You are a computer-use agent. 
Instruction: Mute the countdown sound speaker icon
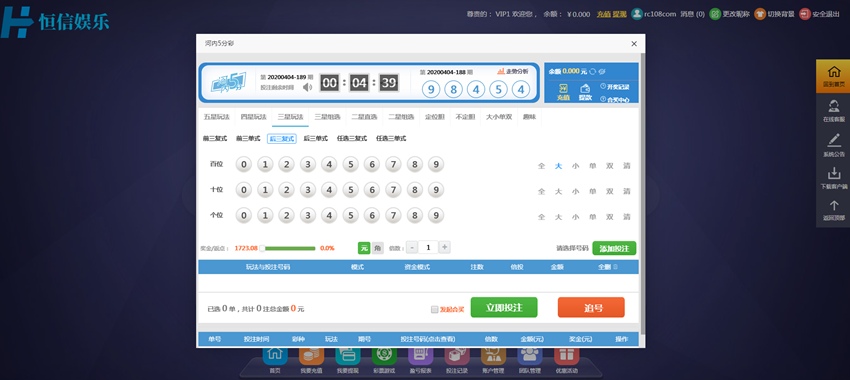click(307, 87)
